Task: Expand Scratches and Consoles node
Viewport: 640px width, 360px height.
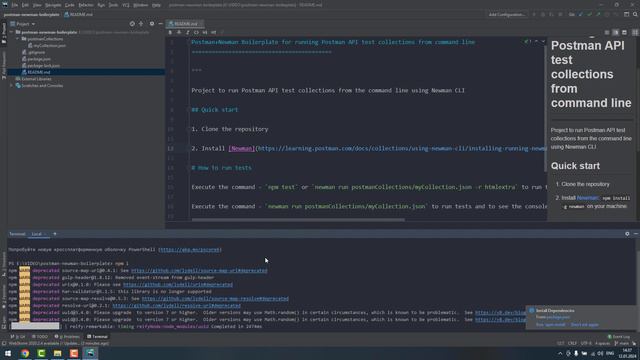Action: tap(12, 86)
